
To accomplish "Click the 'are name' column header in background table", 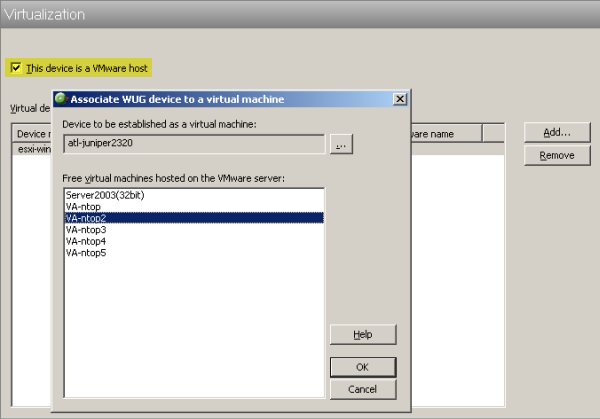I will [446, 134].
